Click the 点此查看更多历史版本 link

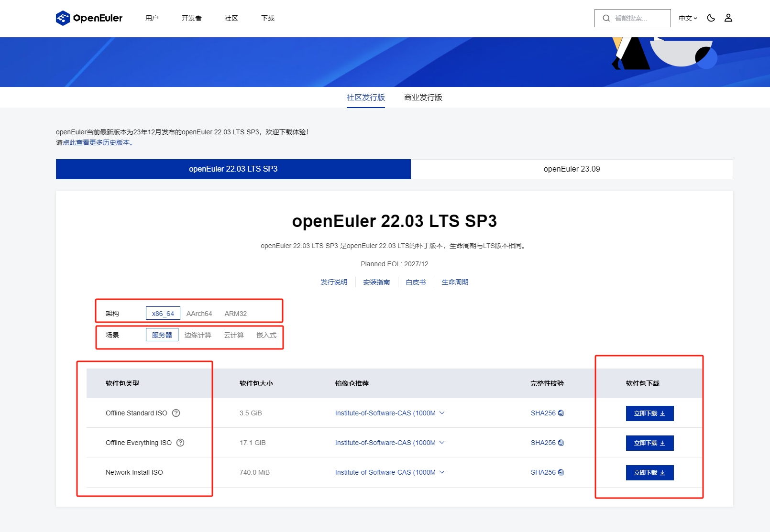tap(96, 142)
